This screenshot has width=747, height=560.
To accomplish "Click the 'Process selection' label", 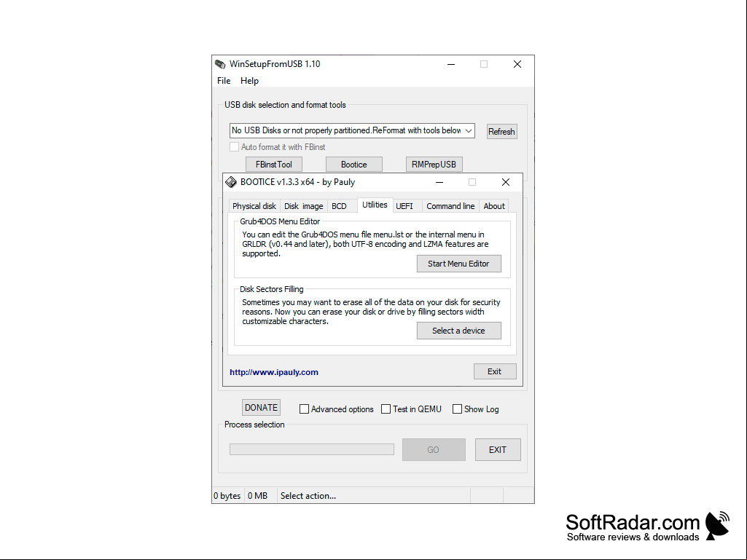I will coord(254,425).
